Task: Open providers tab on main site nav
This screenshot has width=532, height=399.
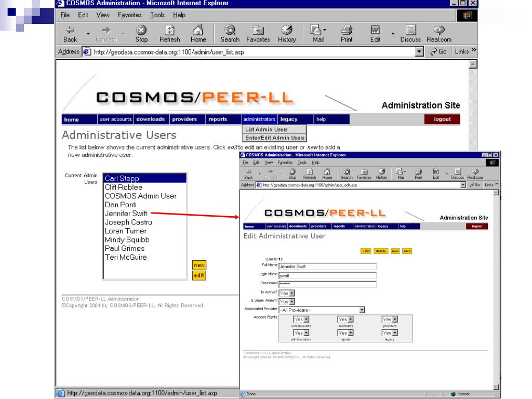Action: pos(187,119)
